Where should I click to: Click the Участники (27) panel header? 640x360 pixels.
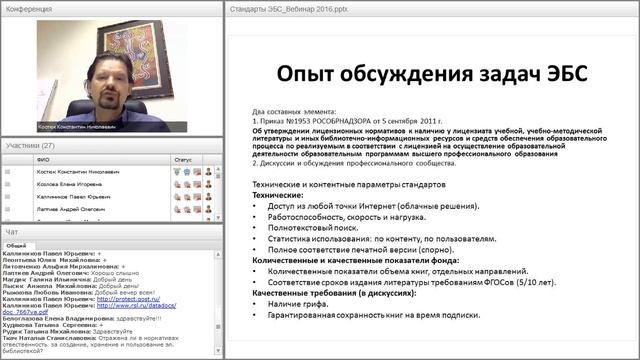tap(112, 146)
